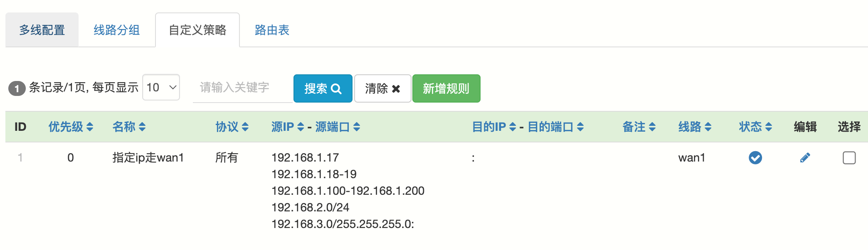Tick the selection checkbox for rule 1
868x250 pixels.
point(849,158)
